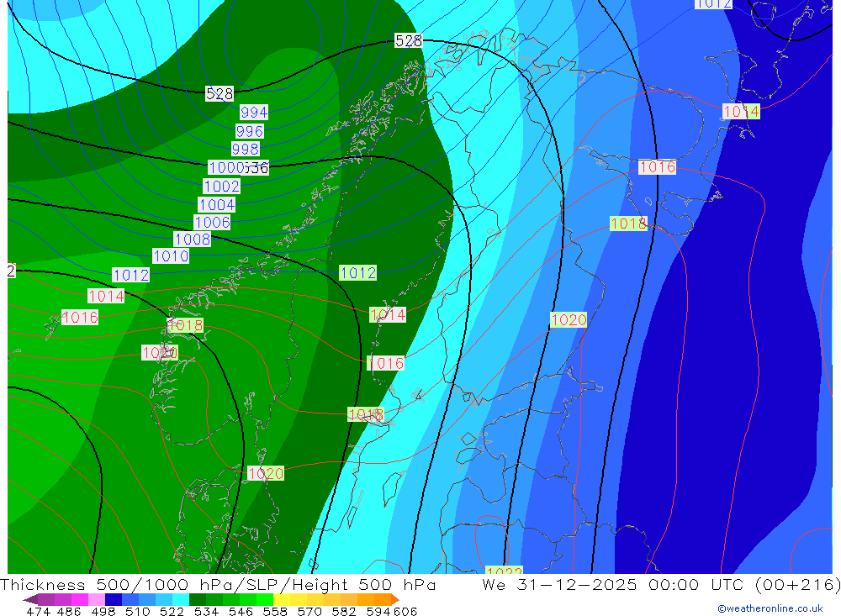Select the 996 isobar label

click(x=250, y=131)
